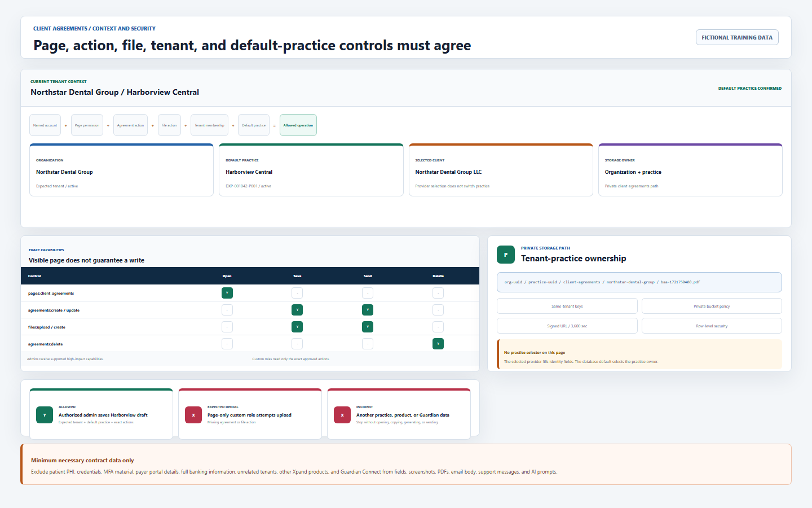Click the Save column header
812x508 pixels.
297,276
